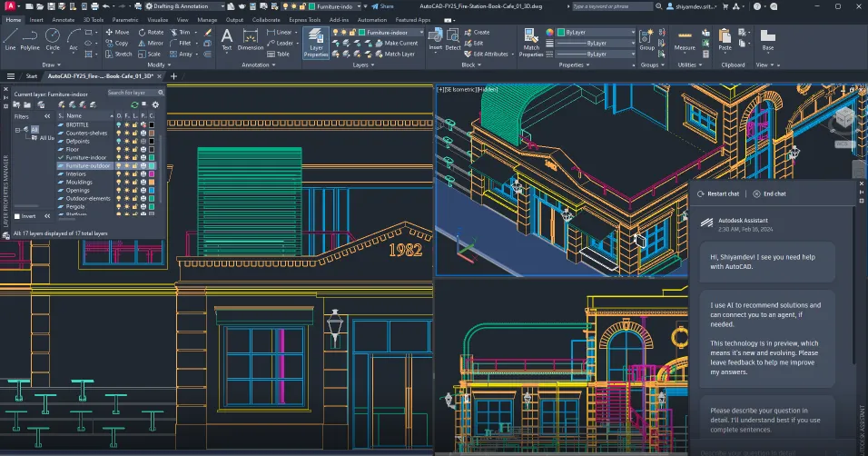Click Match Layer button
Screen dimensions: 868x456
[x=395, y=55]
